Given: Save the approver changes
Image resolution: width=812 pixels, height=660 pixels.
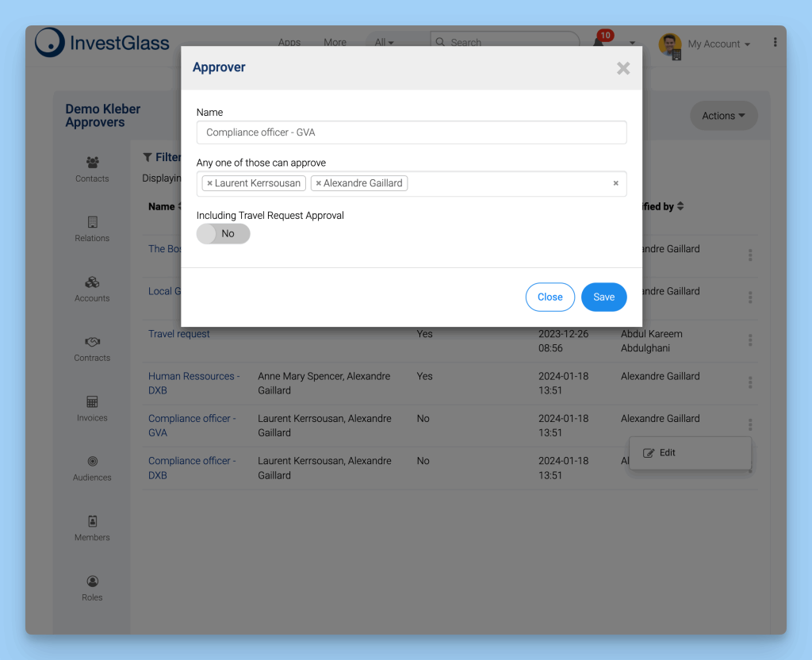Looking at the screenshot, I should pyautogui.click(x=603, y=297).
